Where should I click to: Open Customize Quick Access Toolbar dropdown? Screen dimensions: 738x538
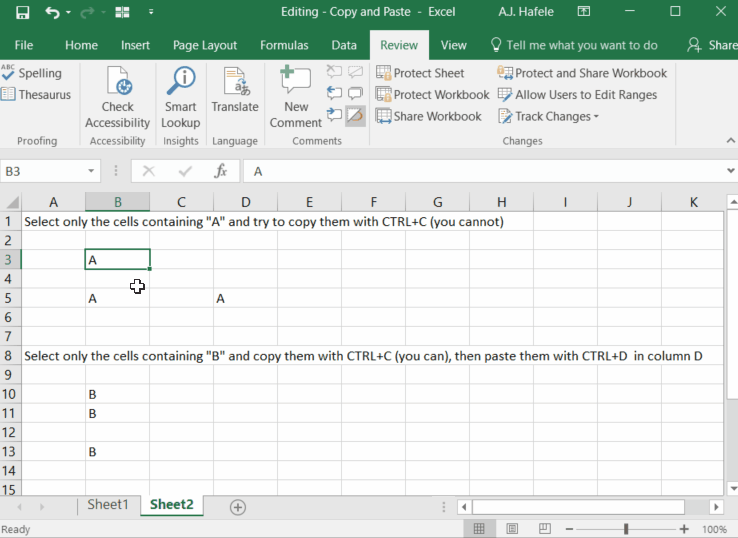pyautogui.click(x=151, y=12)
